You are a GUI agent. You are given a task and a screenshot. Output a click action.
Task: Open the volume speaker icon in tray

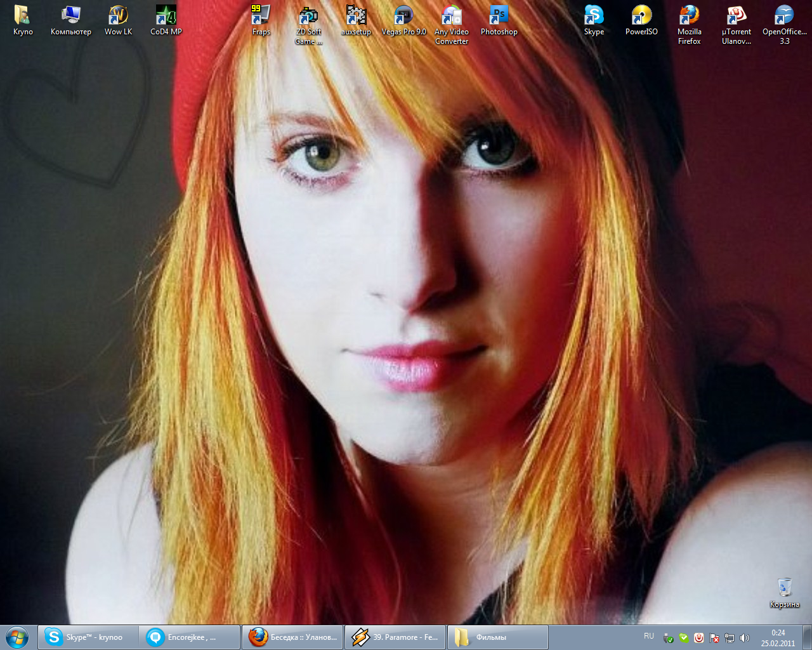pos(745,638)
